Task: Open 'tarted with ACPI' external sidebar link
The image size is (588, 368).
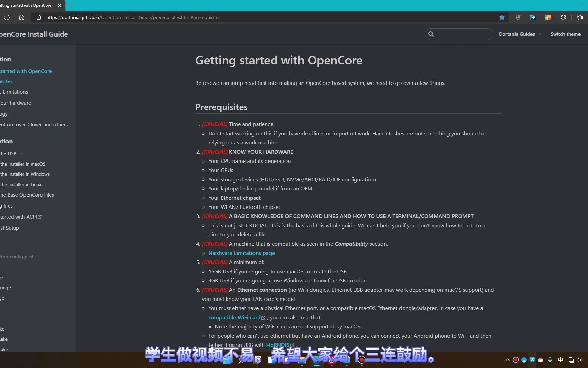Action: point(18,217)
